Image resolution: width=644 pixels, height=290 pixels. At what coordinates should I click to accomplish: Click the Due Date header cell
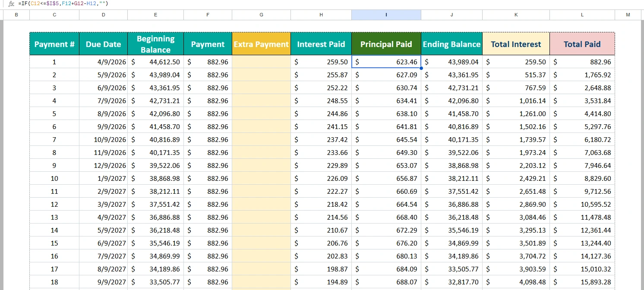(x=103, y=44)
